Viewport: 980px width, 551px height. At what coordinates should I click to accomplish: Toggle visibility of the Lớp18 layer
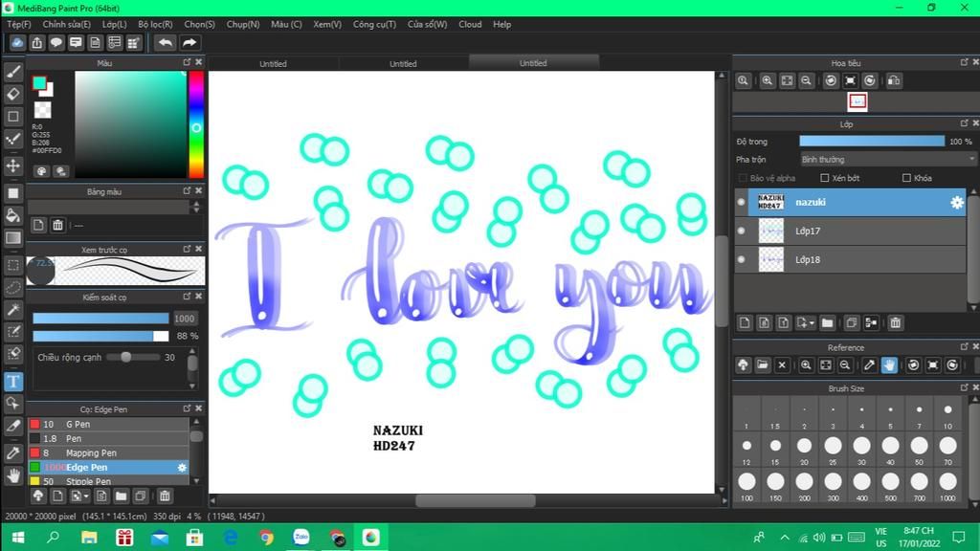tap(742, 259)
